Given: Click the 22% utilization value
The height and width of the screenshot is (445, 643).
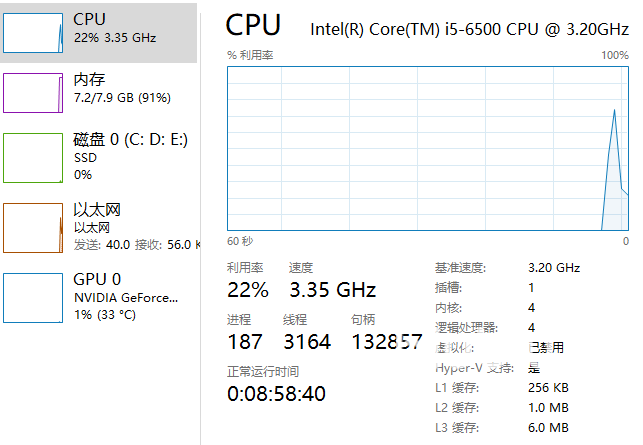Looking at the screenshot, I should (248, 290).
